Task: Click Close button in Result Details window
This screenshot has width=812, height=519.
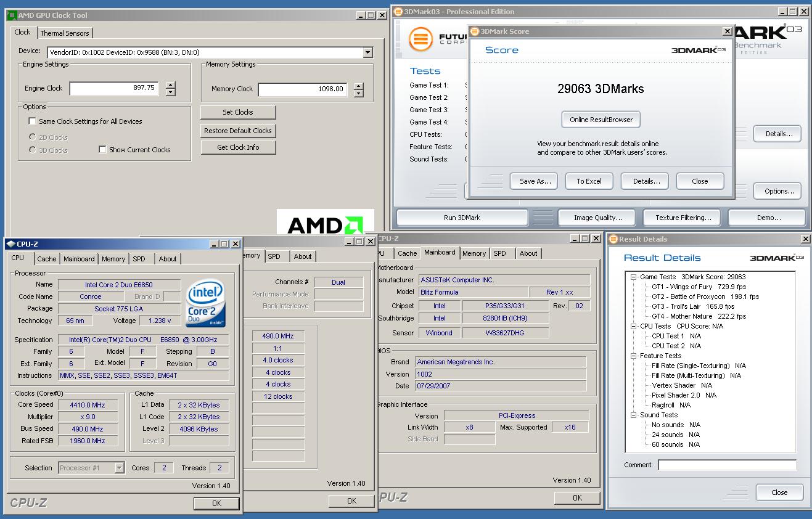Action: [x=779, y=492]
